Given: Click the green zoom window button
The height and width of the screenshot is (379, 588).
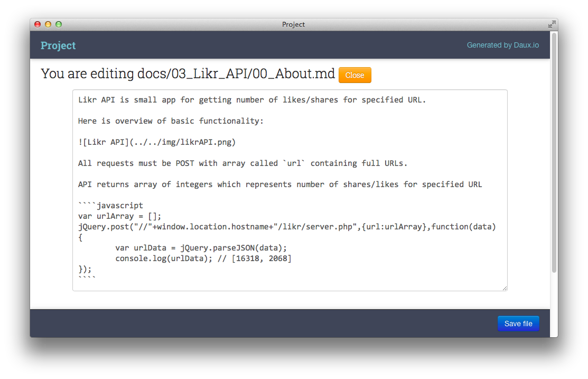Looking at the screenshot, I should 59,24.
